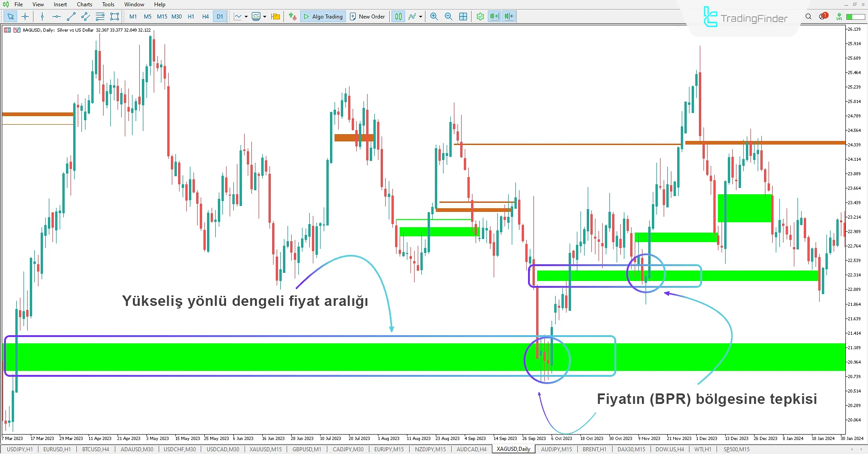
Task: Expand the indicators list dropdown arrow
Action: (421, 17)
